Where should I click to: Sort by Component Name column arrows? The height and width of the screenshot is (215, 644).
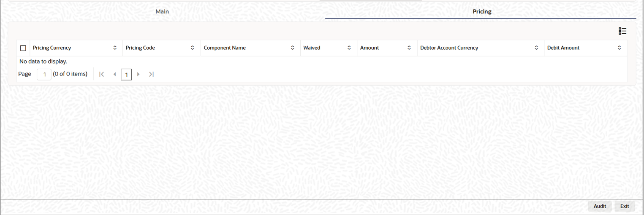click(293, 48)
